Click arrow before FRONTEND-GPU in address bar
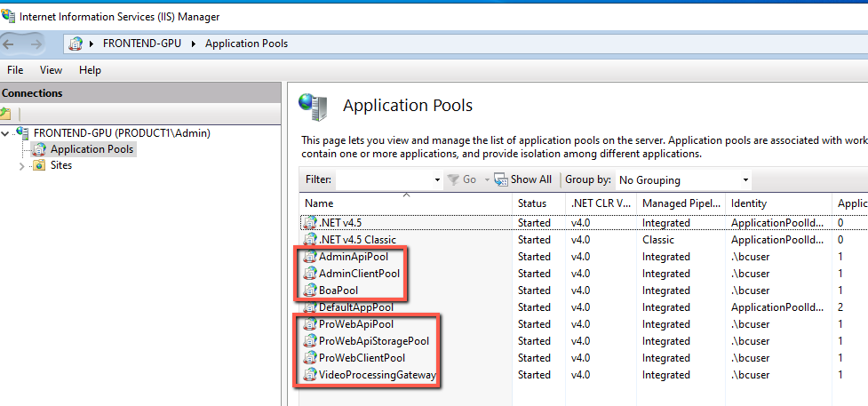The width and height of the screenshot is (868, 406). click(92, 44)
